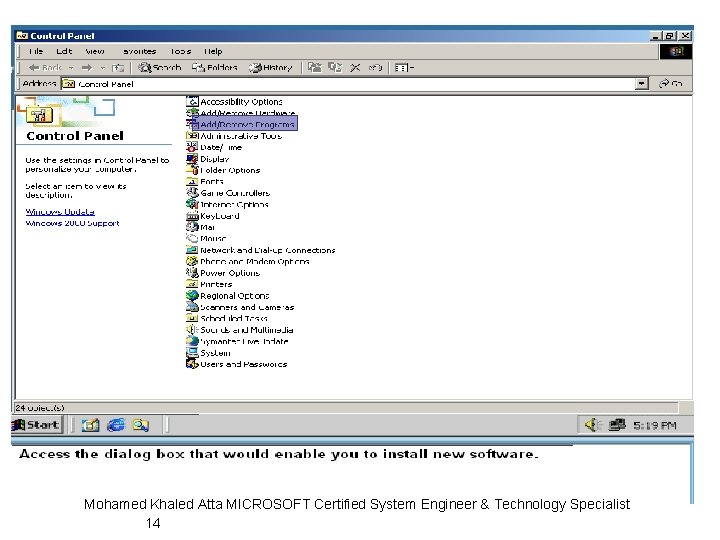Open Power Options icon
This screenshot has width=720, height=540.
(192, 273)
